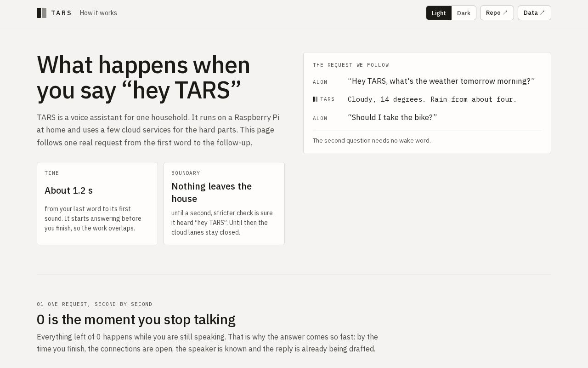Click the '01 ONE REQUEST, SECOND BY SECOND' section label
Image resolution: width=588 pixels, height=368 pixels.
click(x=95, y=304)
